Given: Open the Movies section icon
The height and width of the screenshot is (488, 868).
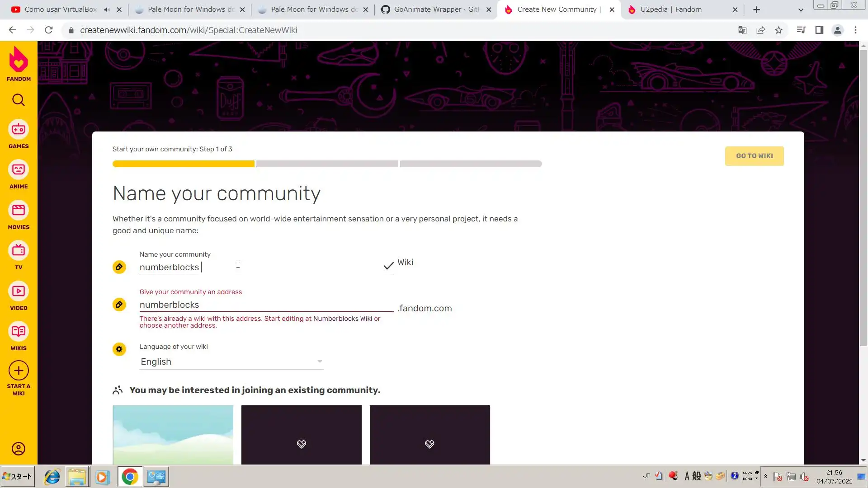Looking at the screenshot, I should pyautogui.click(x=19, y=211).
